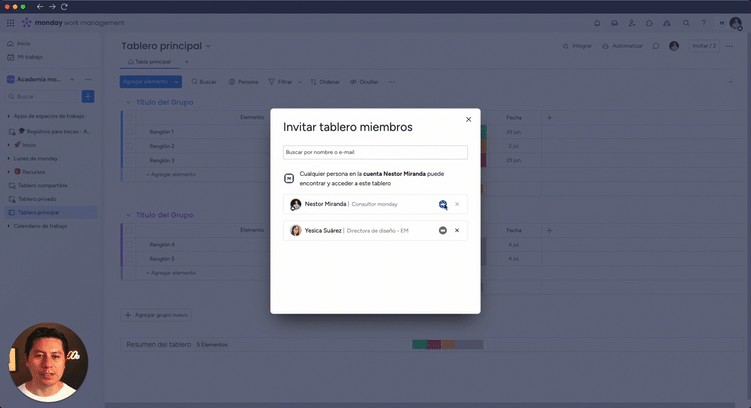The image size is (751, 408).
Task: Toggle owner crown icon for Yesica Suárez
Action: [443, 230]
